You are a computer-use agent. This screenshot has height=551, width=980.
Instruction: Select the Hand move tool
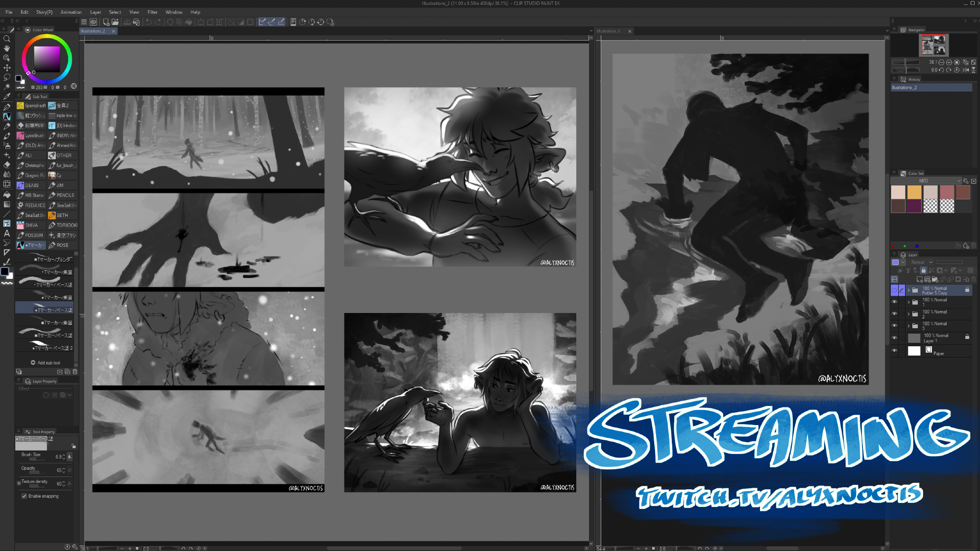click(7, 48)
